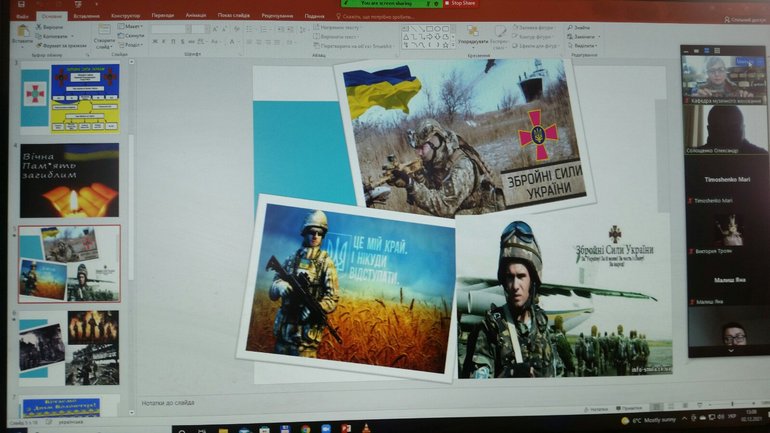Toggle Underline (П) formatting
The height and width of the screenshot is (433, 770).
coord(173,42)
